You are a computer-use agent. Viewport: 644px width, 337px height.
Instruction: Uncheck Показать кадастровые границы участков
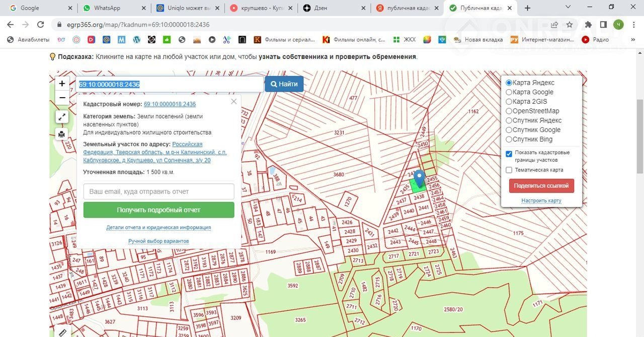coord(509,154)
